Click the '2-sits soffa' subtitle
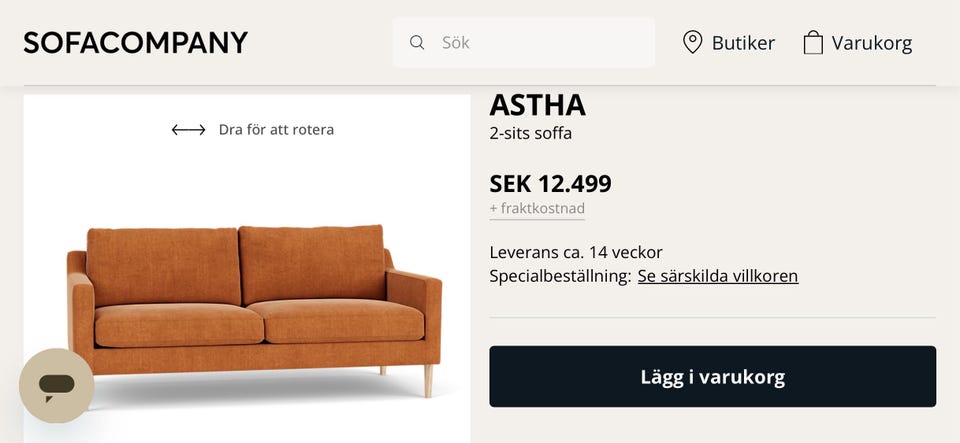Image resolution: width=960 pixels, height=443 pixels. click(530, 133)
